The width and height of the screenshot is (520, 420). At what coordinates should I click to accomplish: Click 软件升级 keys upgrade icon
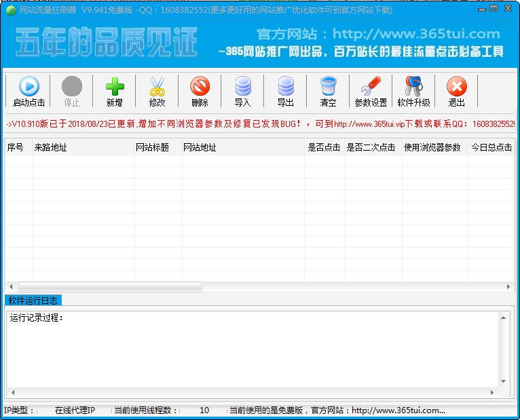413,86
